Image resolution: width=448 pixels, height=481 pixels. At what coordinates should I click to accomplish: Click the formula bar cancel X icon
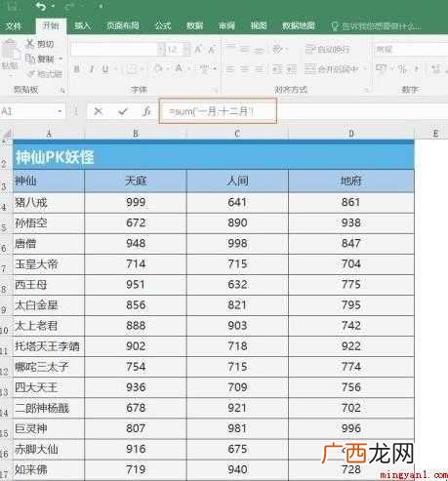98,111
